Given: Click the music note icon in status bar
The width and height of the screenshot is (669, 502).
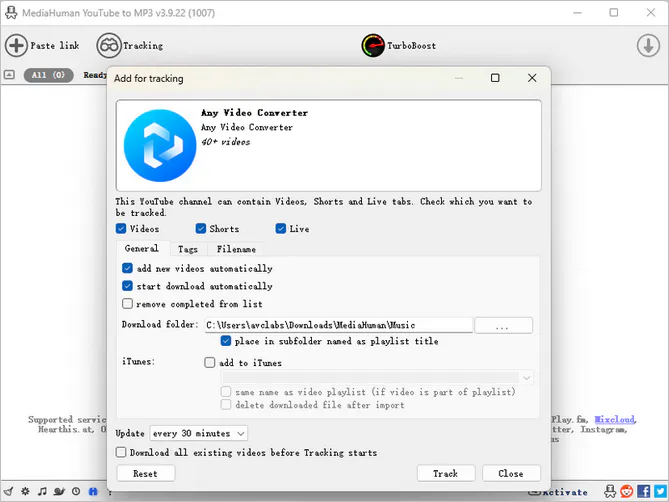Looking at the screenshot, I should coord(42,491).
